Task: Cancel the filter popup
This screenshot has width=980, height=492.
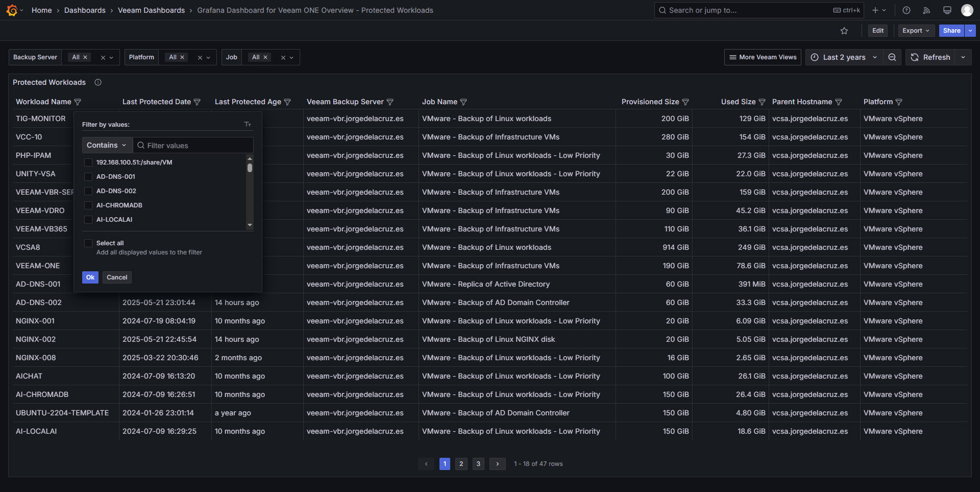Action: coord(117,277)
